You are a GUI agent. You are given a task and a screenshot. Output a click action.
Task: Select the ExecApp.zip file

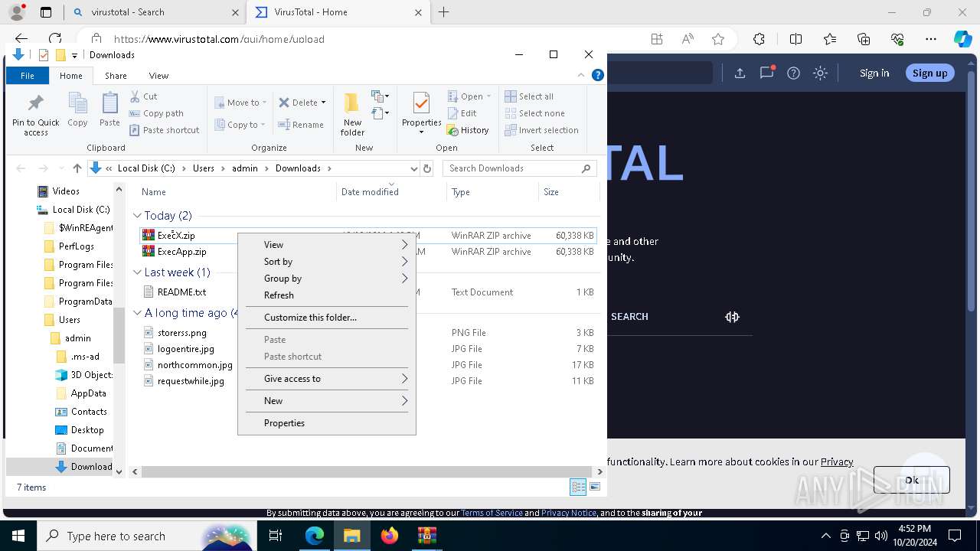(181, 252)
